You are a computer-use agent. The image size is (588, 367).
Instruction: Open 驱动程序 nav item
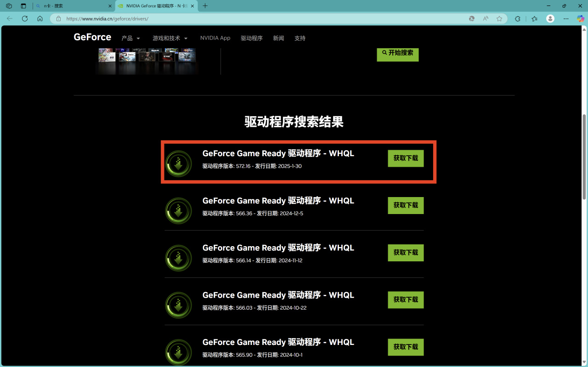pos(252,39)
